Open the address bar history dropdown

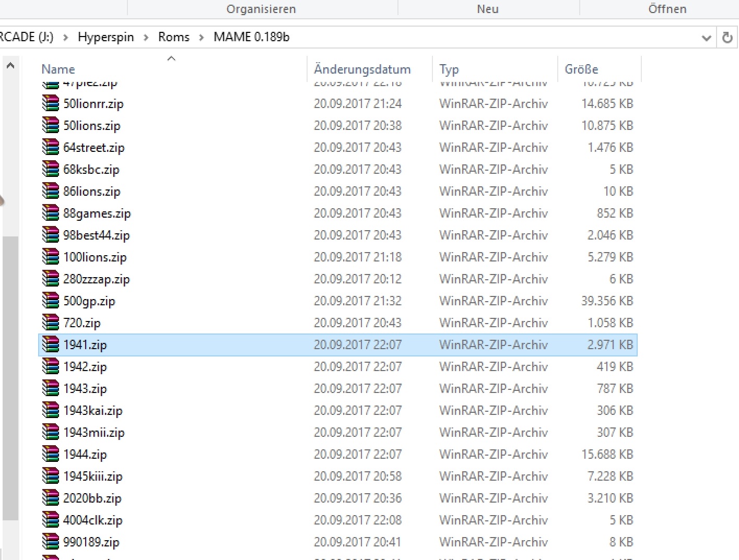coord(706,38)
